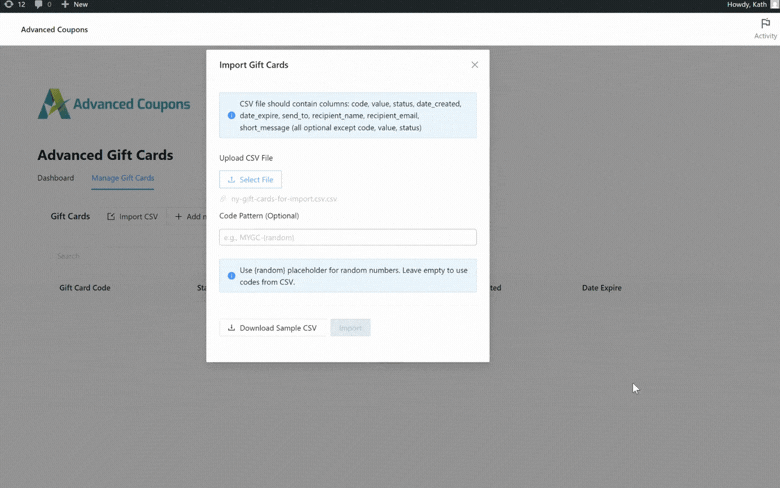Select the Manage Gift Cards tab

click(123, 178)
